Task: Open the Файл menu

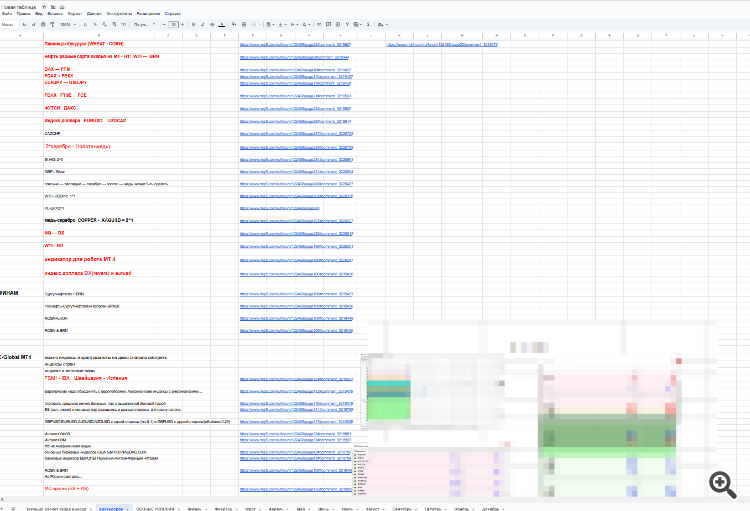Action: coord(7,14)
